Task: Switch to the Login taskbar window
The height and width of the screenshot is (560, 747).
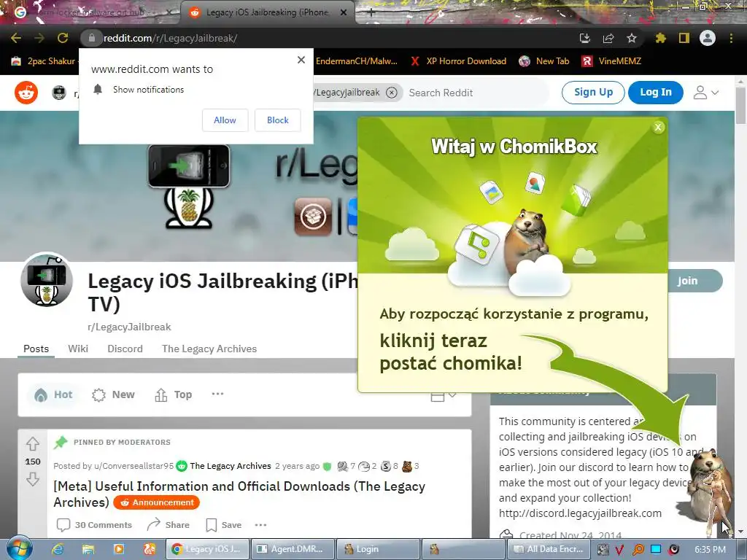Action: pos(378,549)
